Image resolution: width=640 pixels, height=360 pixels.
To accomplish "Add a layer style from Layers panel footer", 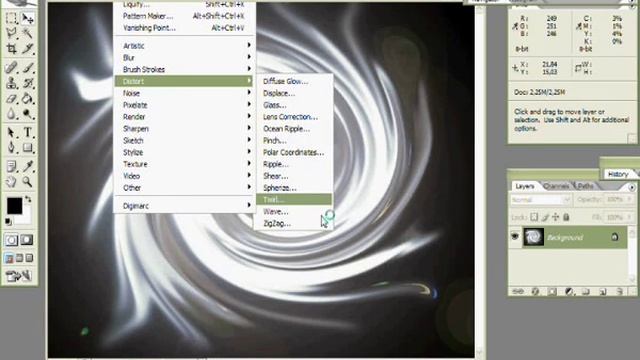I will (x=536, y=291).
